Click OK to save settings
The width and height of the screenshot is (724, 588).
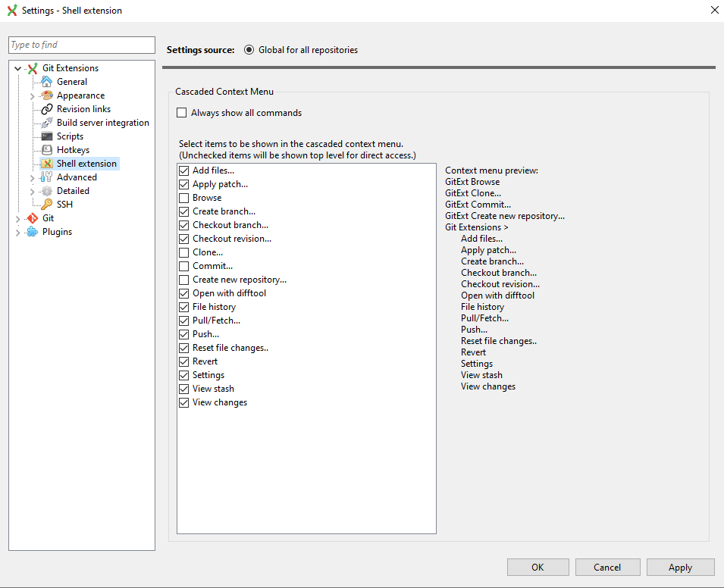[538, 568]
